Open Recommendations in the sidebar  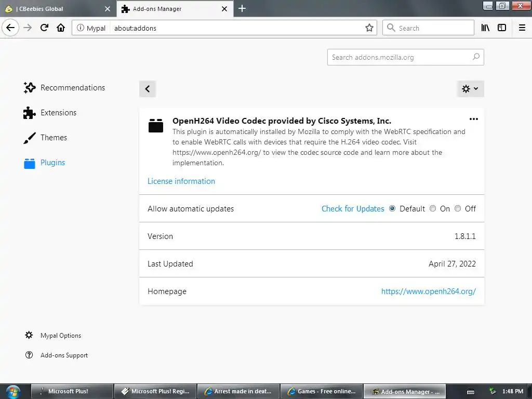73,87
